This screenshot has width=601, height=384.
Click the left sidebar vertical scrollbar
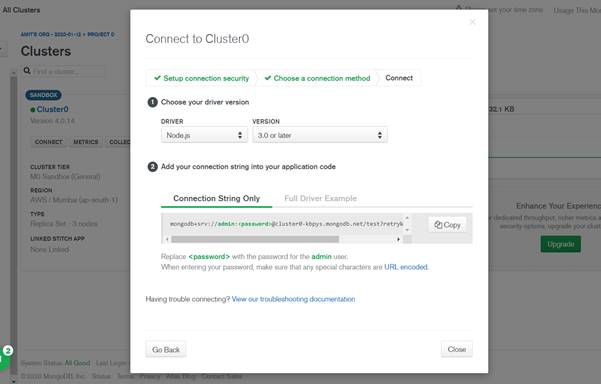click(x=13, y=225)
